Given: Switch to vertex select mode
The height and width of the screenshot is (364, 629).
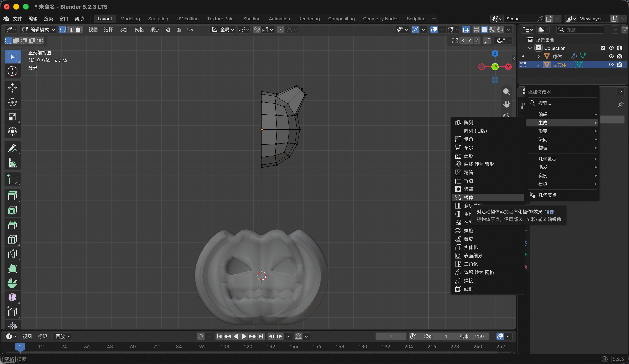Looking at the screenshot, I should tap(63, 30).
